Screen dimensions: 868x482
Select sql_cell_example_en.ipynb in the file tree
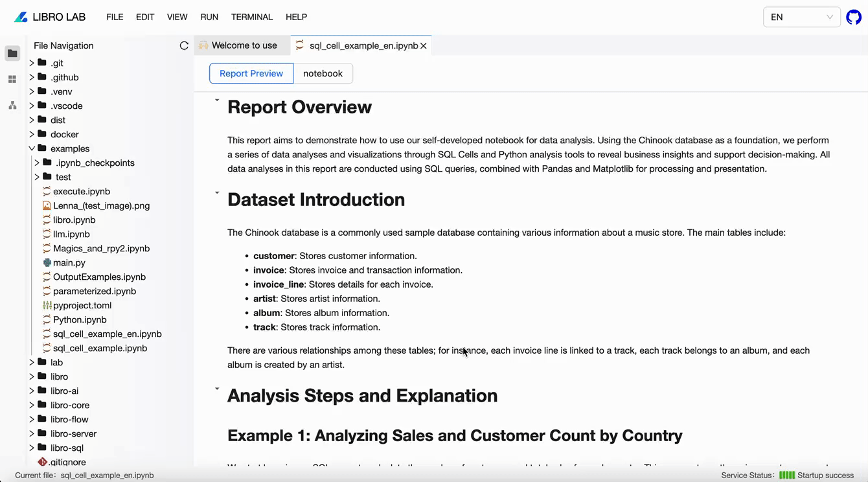108,334
